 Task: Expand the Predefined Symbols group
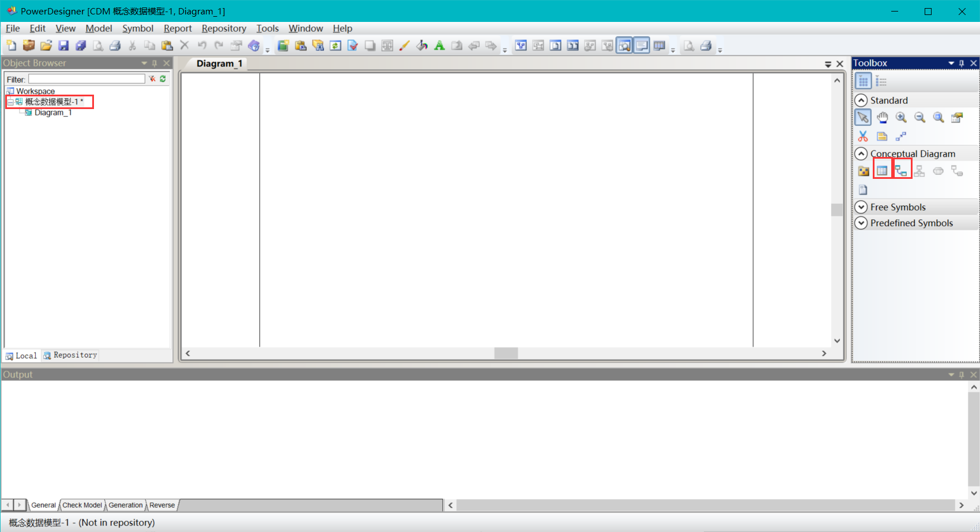pos(861,223)
